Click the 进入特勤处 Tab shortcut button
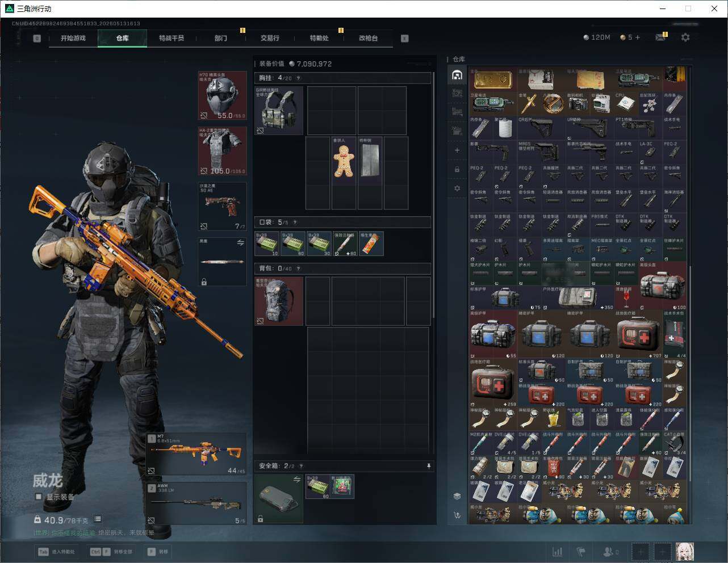The image size is (728, 563). pos(56,552)
